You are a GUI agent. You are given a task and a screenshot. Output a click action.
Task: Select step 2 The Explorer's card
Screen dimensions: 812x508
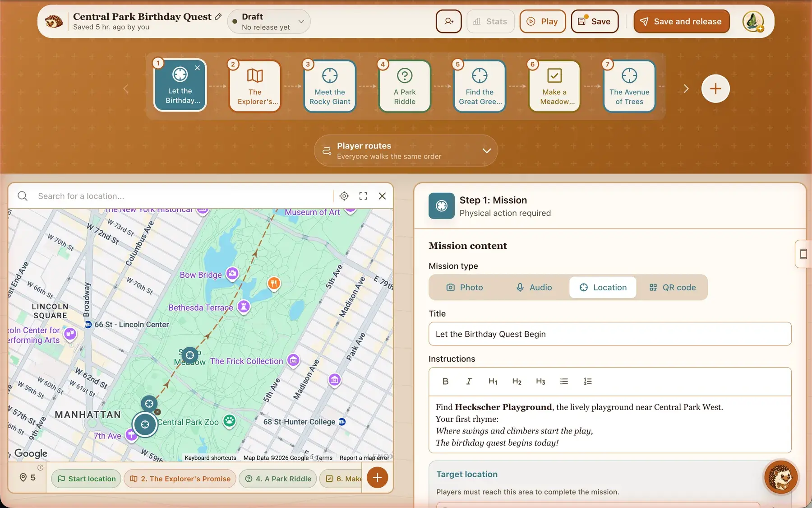tap(255, 86)
